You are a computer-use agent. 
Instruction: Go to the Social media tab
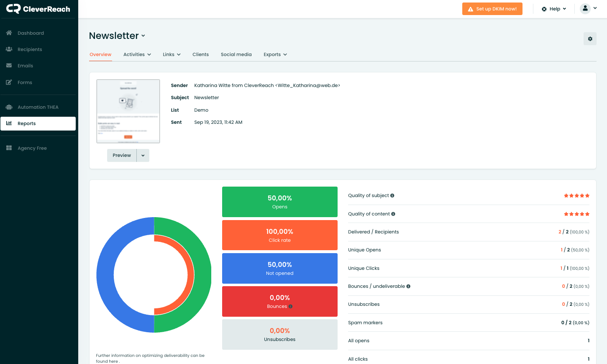pos(236,54)
